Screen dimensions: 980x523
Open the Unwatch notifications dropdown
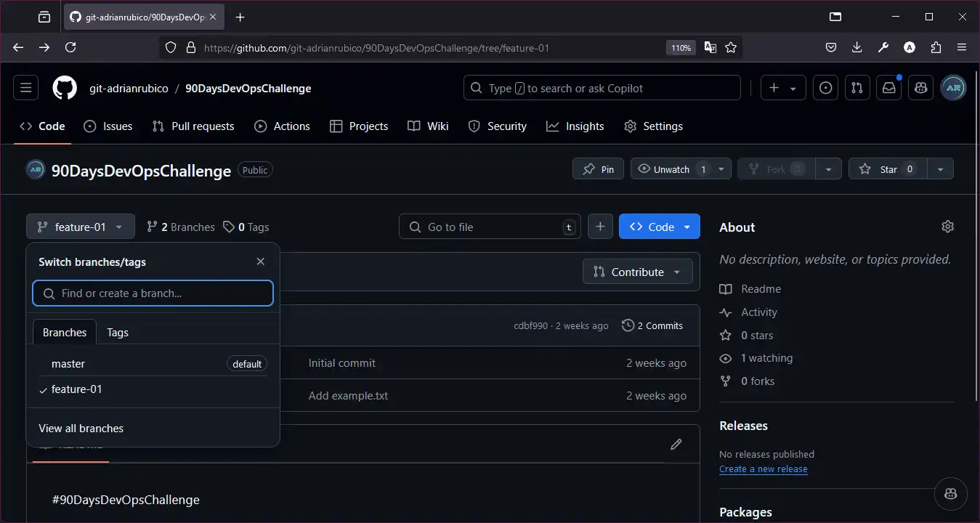pos(680,169)
